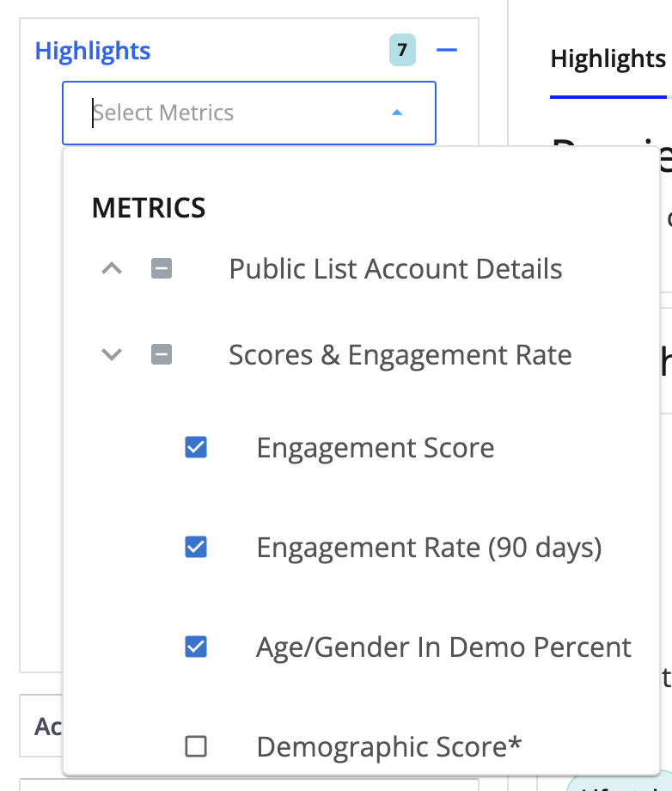Uncheck the Age/Gender In Demo Percent checkbox
Viewport: 672px width, 791px height.
click(196, 647)
